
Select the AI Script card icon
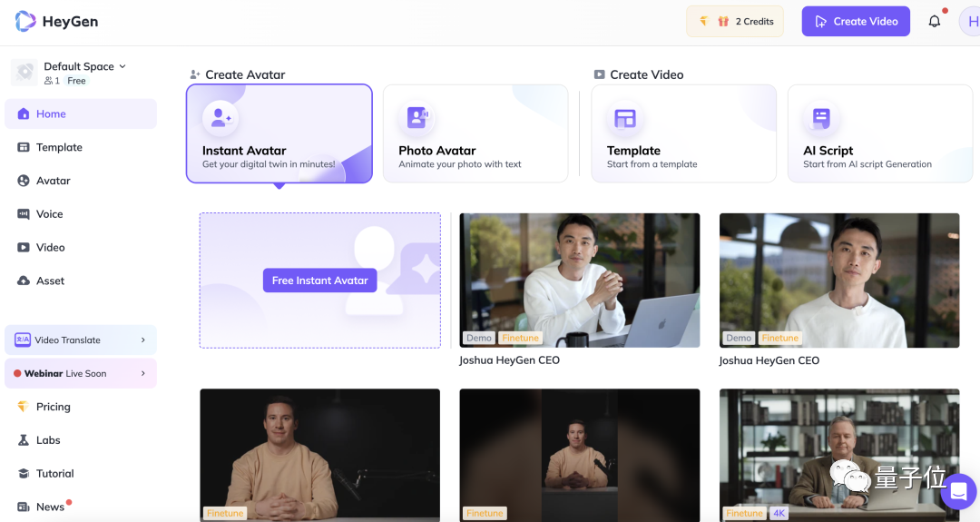[x=820, y=118]
